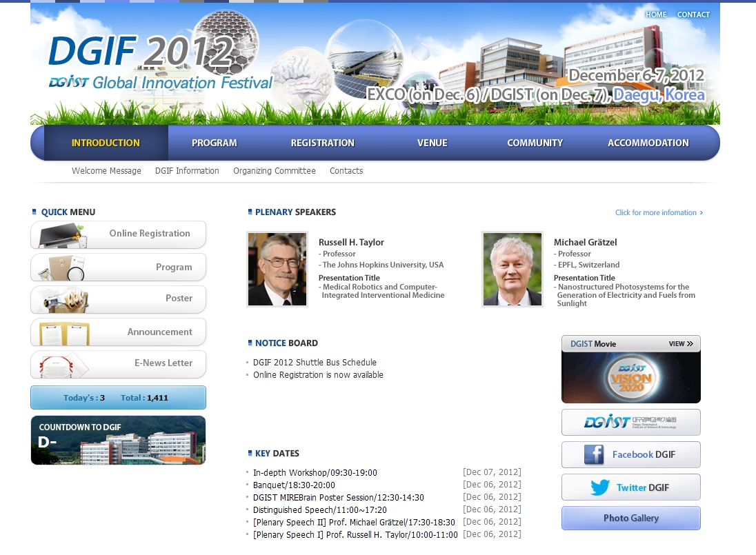The height and width of the screenshot is (555, 756).
Task: Click the Michael Grätzel name
Action: [585, 242]
